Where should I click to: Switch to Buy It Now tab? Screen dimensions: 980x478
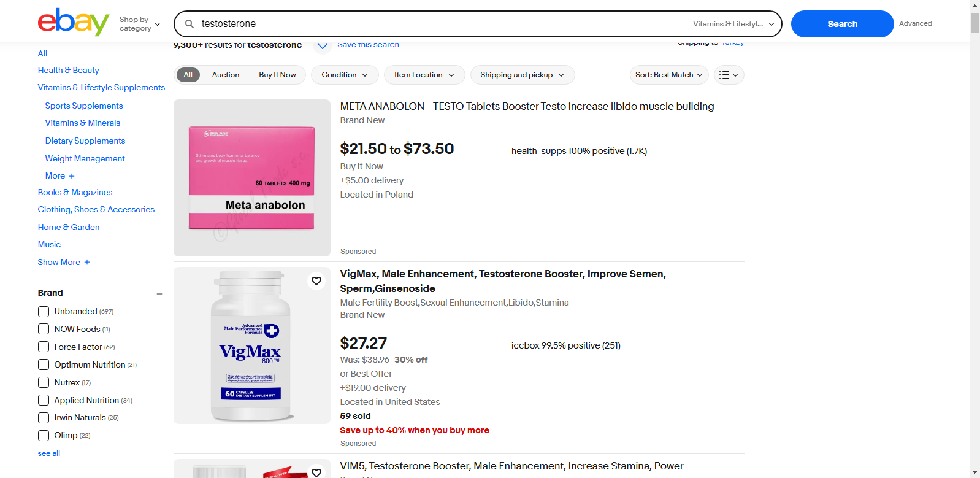[277, 75]
